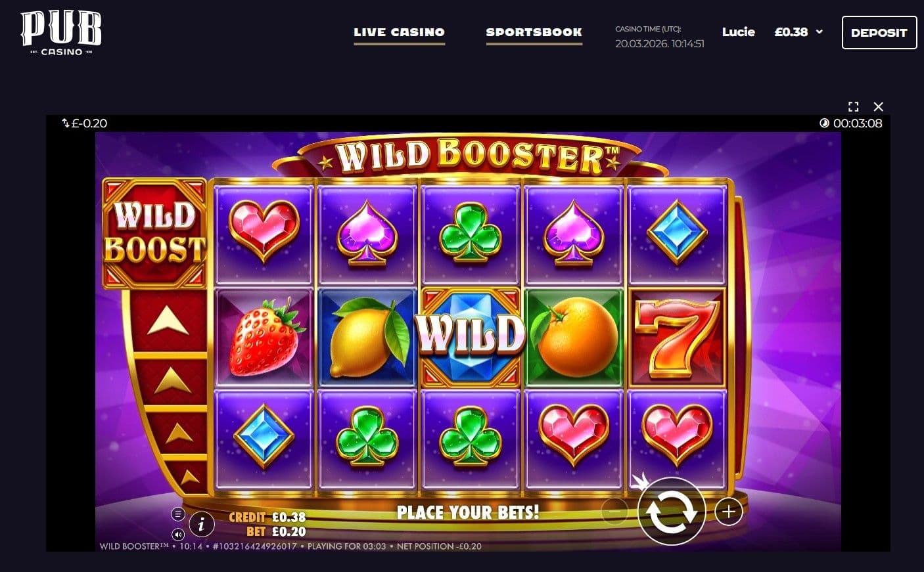924x572 pixels.
Task: Expand the account balance dropdown arrow
Action: click(x=819, y=32)
